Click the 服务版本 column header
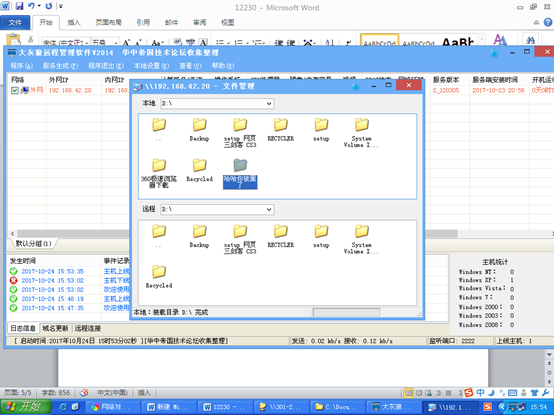 click(450, 80)
